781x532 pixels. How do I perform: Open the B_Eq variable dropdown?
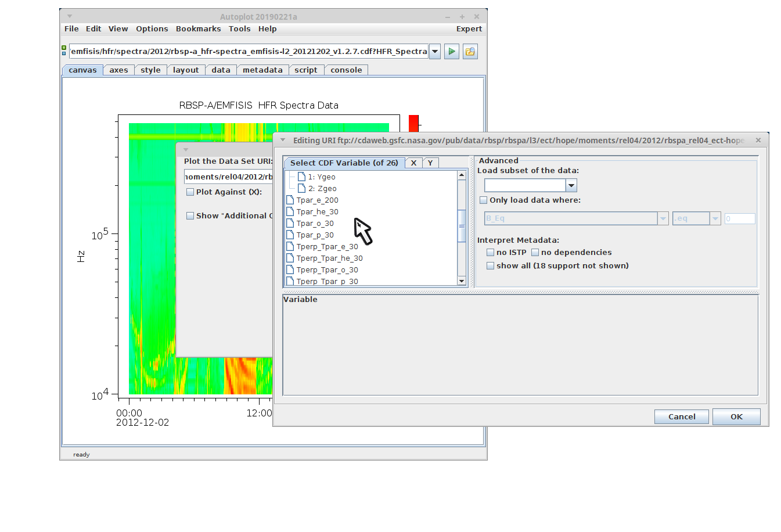point(663,218)
